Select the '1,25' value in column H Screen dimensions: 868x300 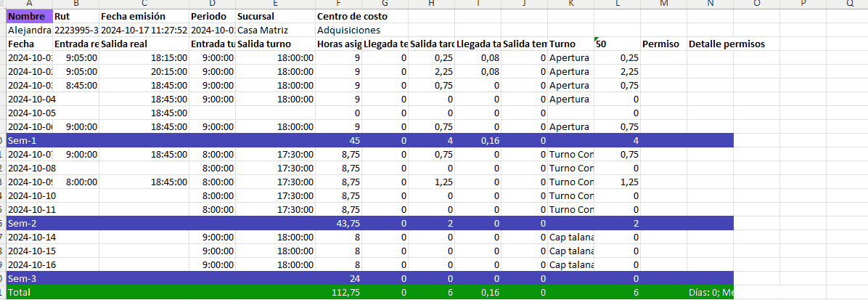point(432,182)
